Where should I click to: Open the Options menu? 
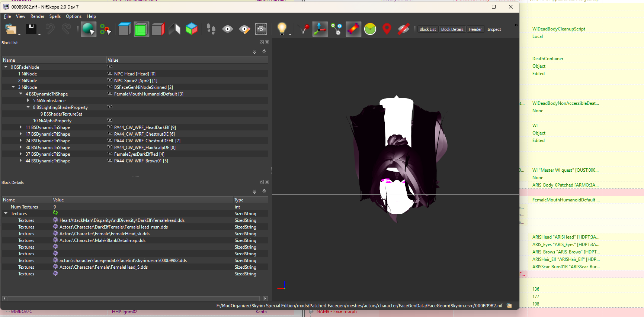point(74,16)
